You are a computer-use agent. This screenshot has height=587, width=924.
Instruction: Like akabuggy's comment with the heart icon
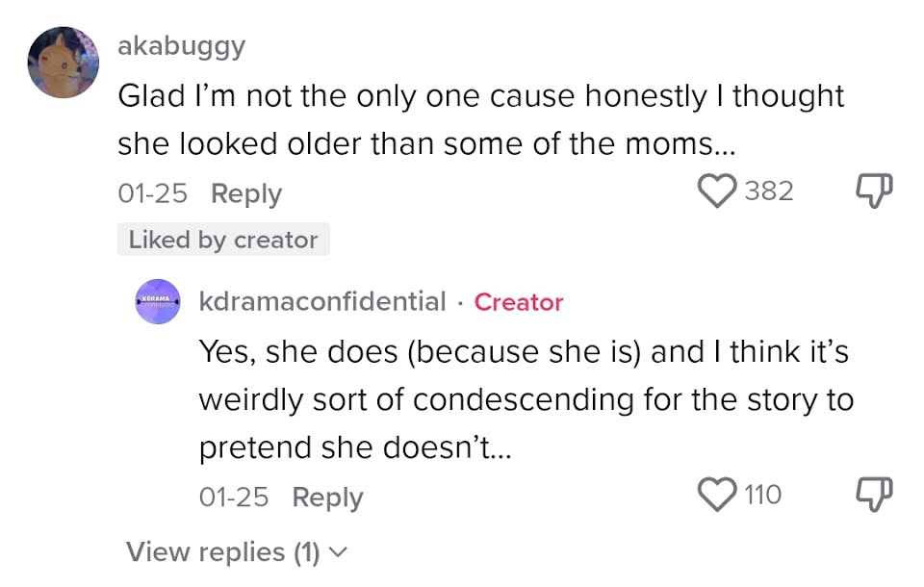tap(715, 191)
